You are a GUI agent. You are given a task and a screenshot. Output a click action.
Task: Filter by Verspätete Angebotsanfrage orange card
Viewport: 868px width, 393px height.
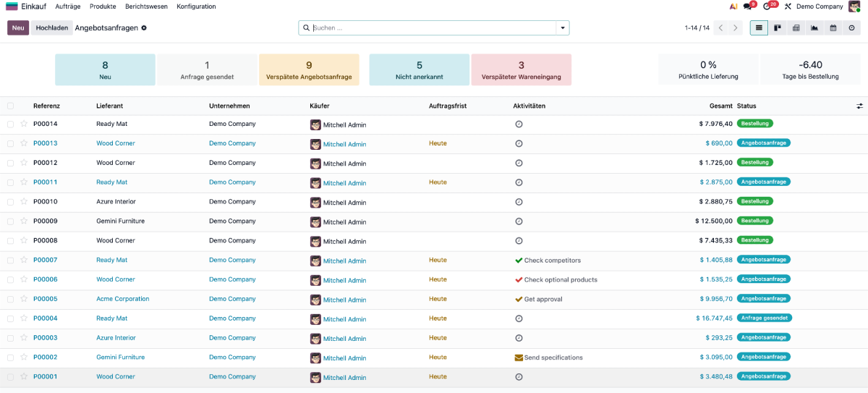pos(309,69)
